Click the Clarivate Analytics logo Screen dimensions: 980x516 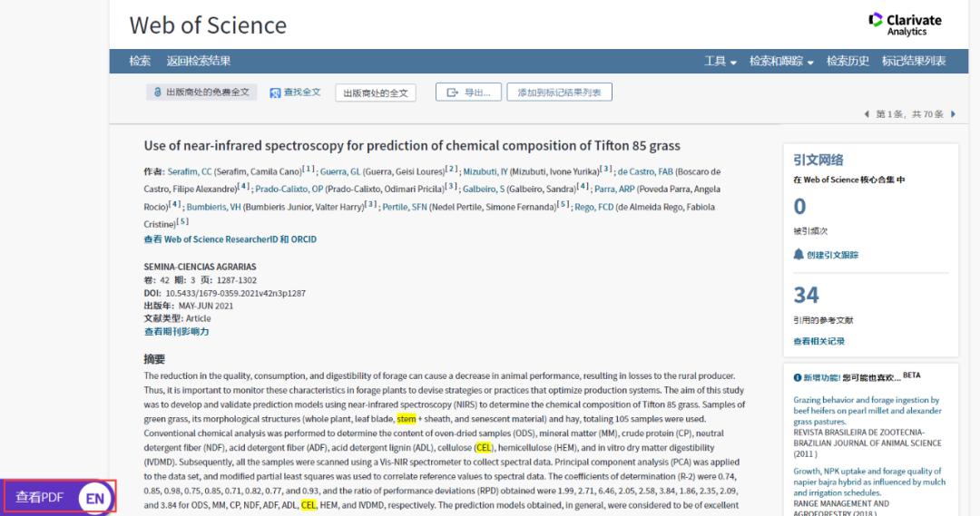[x=905, y=25]
